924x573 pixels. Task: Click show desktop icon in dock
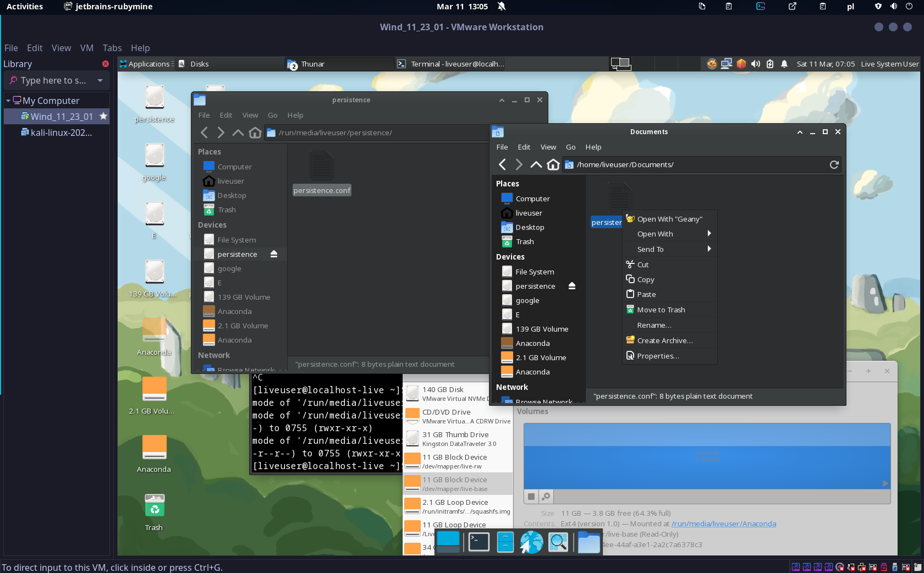point(448,542)
